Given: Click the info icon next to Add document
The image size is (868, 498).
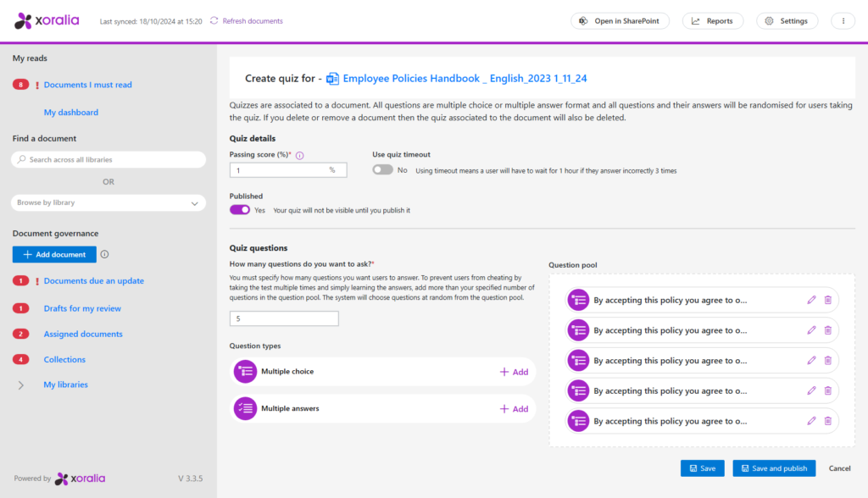Looking at the screenshot, I should [104, 254].
